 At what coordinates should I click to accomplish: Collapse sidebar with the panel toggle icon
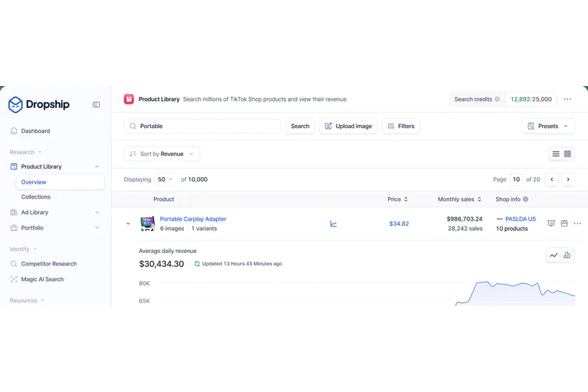pyautogui.click(x=96, y=104)
